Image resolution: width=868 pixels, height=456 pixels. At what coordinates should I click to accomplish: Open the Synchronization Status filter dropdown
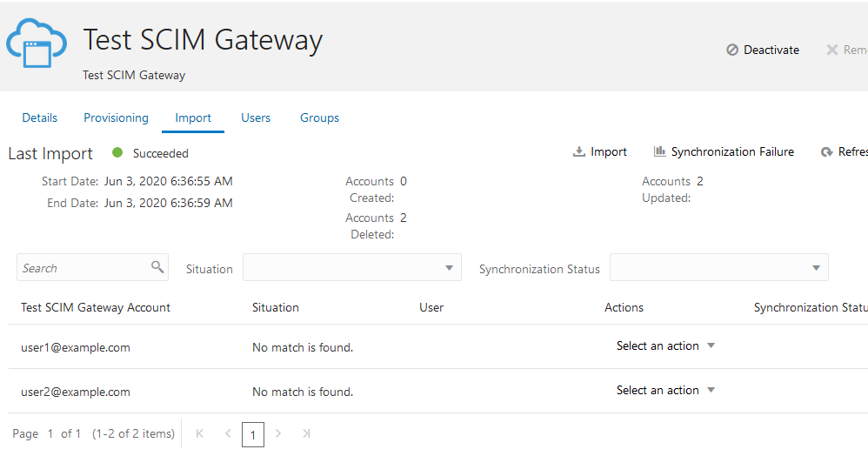pos(718,268)
